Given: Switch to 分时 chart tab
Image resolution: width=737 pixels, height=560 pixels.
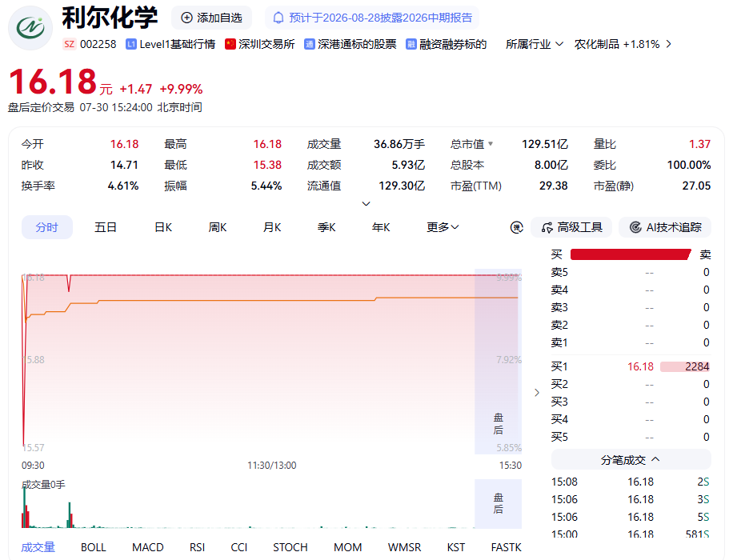Looking at the screenshot, I should [x=47, y=227].
